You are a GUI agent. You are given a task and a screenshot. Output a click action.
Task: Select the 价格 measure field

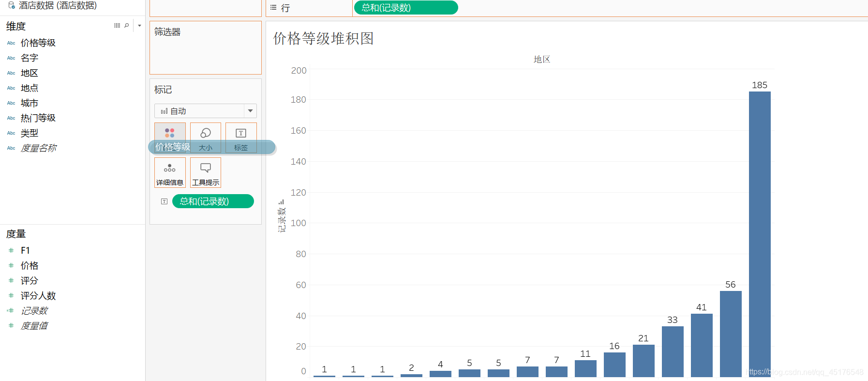(x=30, y=265)
